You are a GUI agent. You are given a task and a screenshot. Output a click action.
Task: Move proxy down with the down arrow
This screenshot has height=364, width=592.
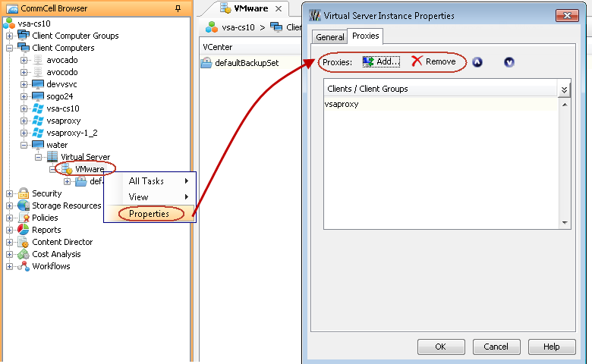tap(509, 62)
